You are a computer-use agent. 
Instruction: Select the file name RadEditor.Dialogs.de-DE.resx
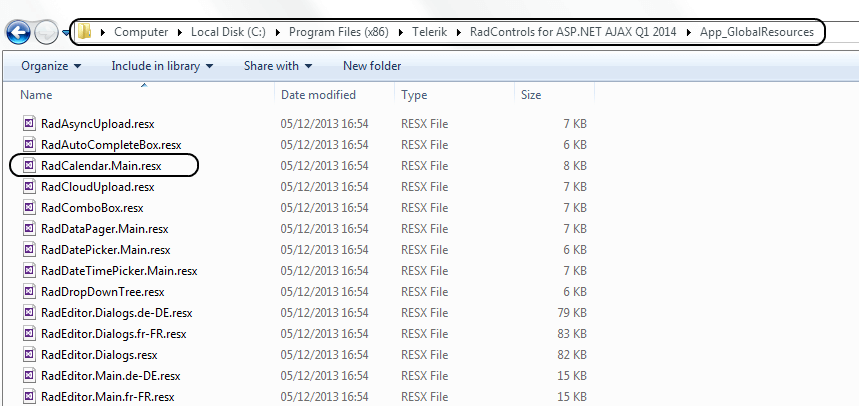(x=117, y=313)
